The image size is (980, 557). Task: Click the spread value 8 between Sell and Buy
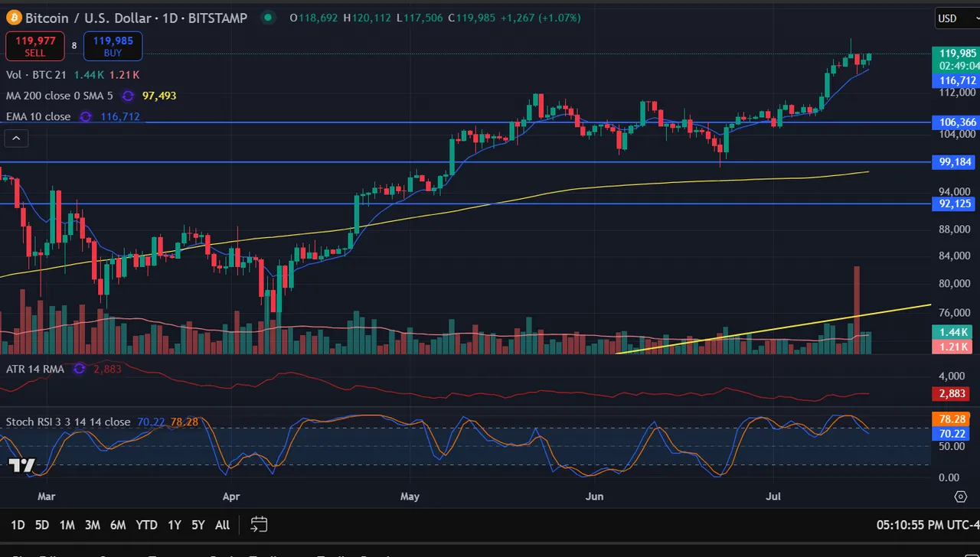coord(74,46)
